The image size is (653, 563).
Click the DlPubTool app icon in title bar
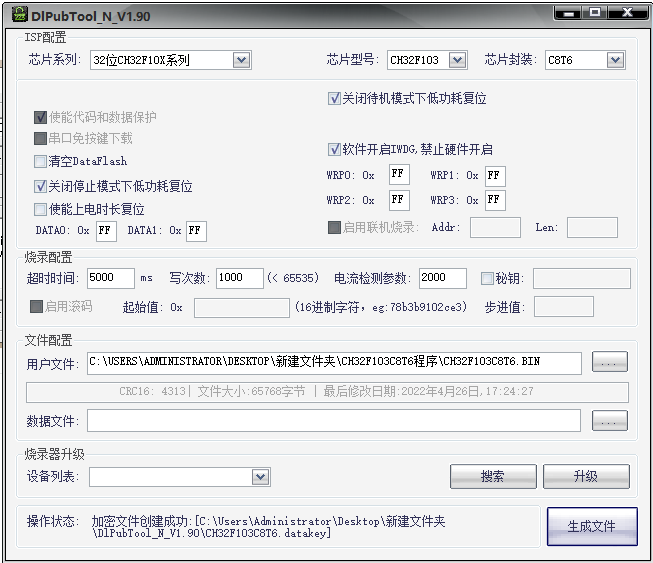[x=14, y=13]
